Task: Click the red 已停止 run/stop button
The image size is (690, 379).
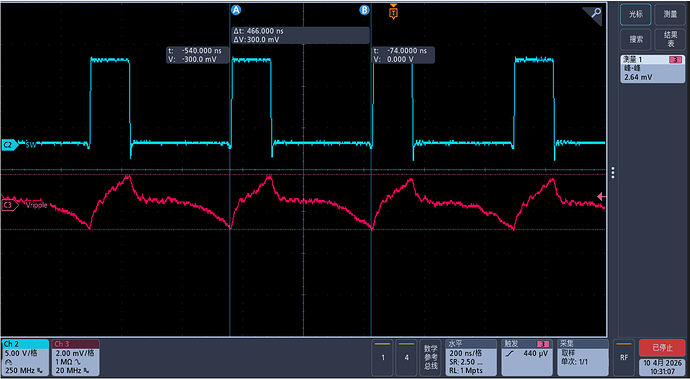Action: coord(662,348)
